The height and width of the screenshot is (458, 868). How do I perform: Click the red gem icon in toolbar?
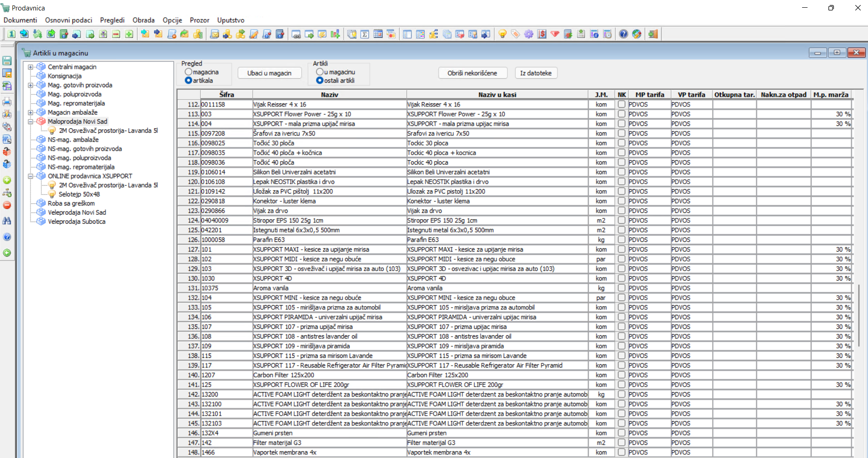coord(555,34)
